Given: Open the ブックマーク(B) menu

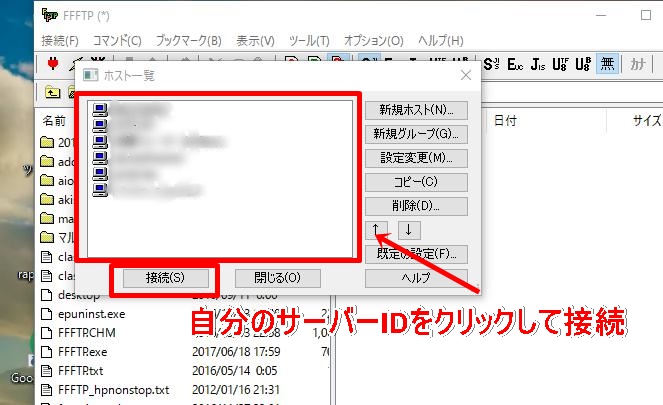Looking at the screenshot, I should [x=189, y=41].
